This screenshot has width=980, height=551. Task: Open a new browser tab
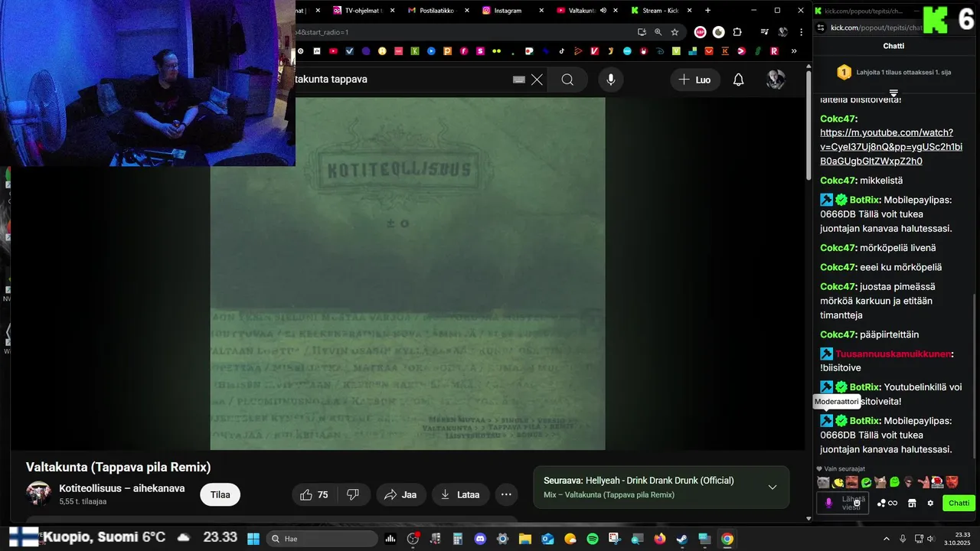click(x=707, y=11)
